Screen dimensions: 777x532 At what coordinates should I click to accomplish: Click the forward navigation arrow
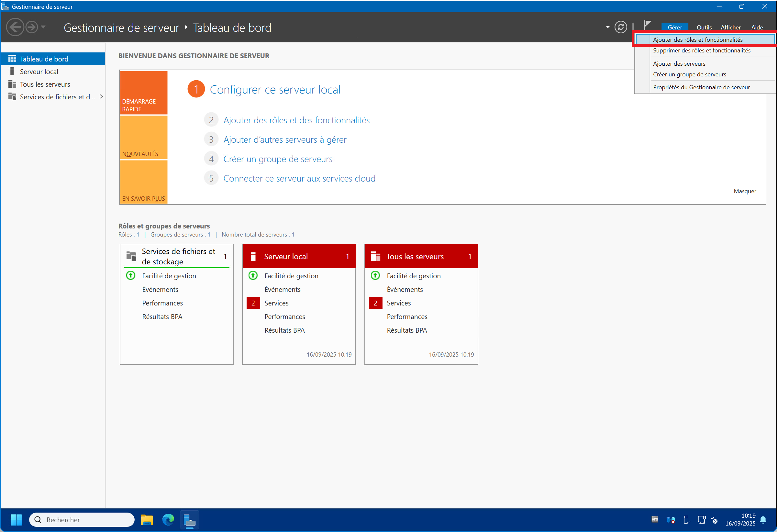tap(32, 27)
